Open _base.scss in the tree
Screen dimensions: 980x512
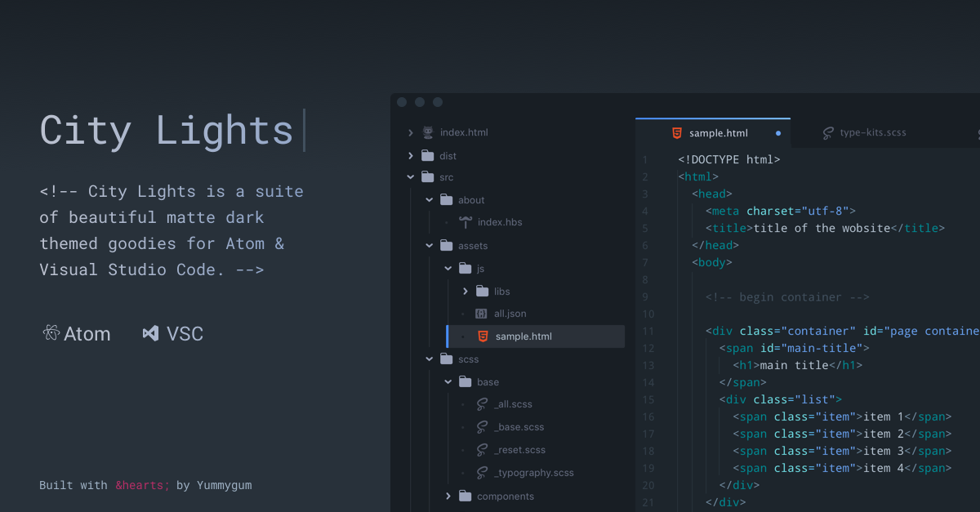tap(519, 427)
